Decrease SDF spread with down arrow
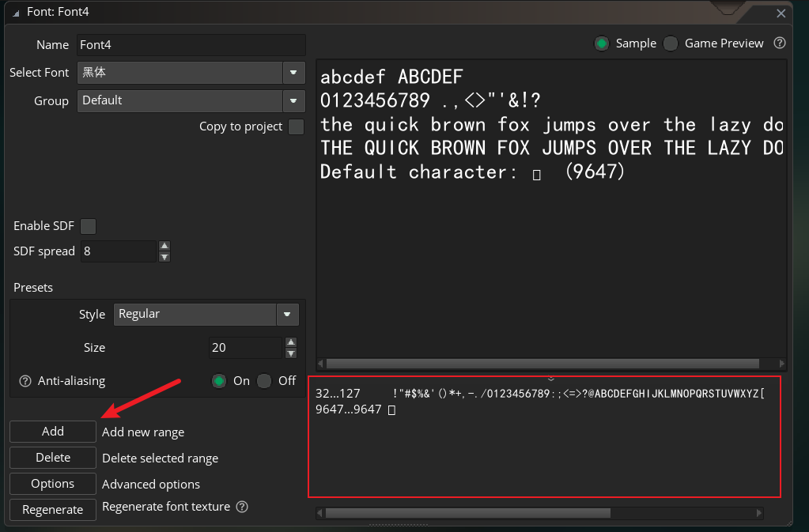The height and width of the screenshot is (532, 809). [x=164, y=257]
